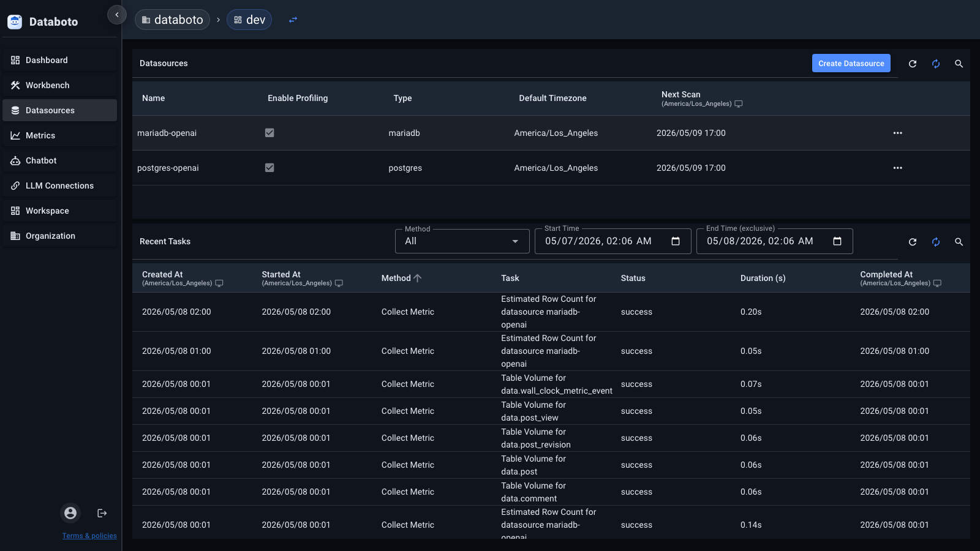The height and width of the screenshot is (551, 980).
Task: Select postgres-openai datasource name
Action: 168,168
